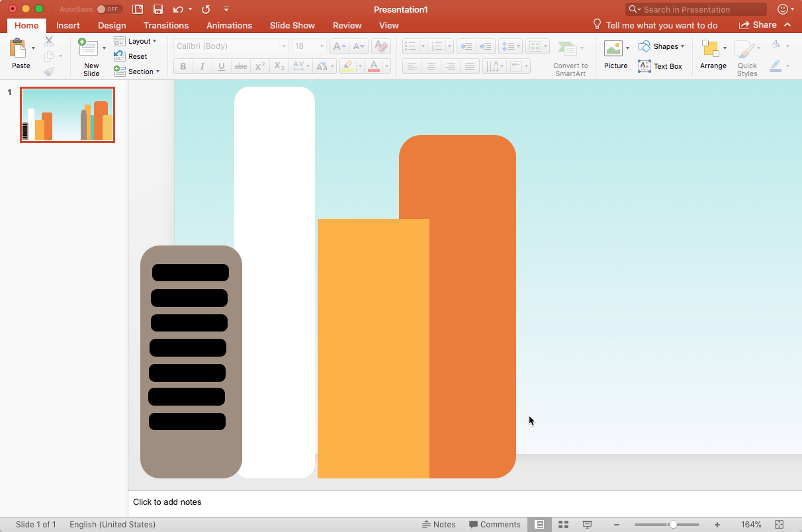The height and width of the screenshot is (532, 802).
Task: Click the New Slide icon
Action: (88, 48)
